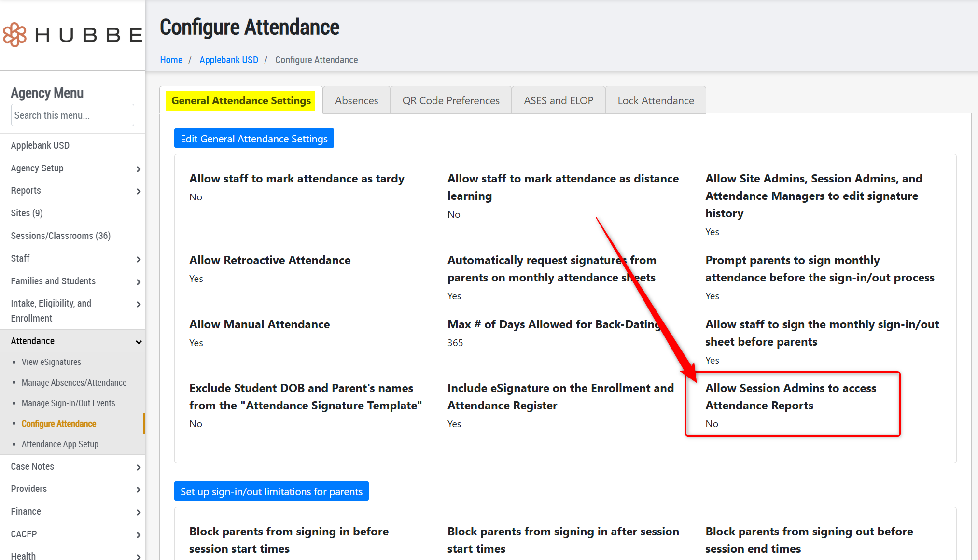Open the QR Code Preferences tab
The height and width of the screenshot is (560, 978).
[451, 100]
